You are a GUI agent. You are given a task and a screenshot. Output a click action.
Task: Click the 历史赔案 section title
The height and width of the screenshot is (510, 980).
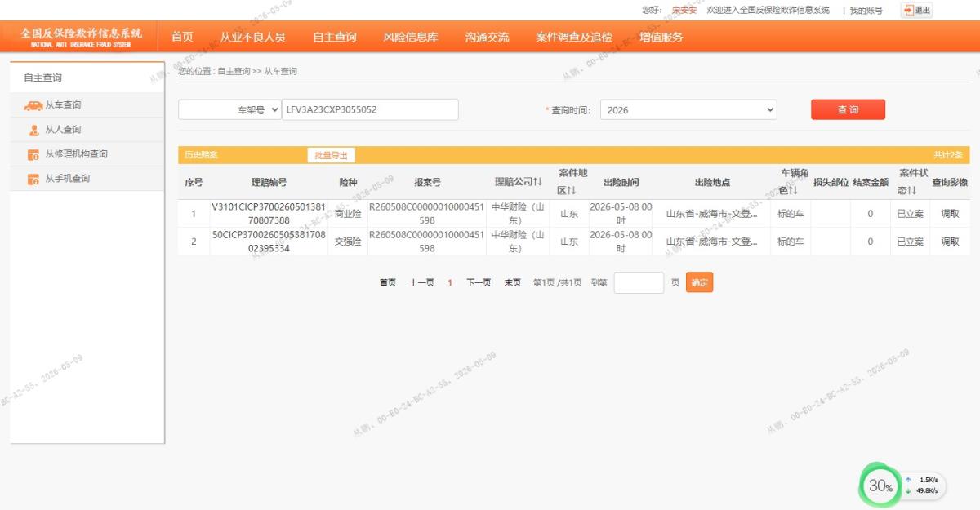click(202, 155)
